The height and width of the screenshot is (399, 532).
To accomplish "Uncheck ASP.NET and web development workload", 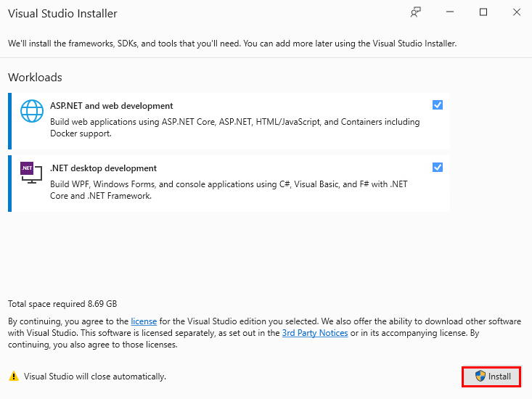I will click(x=438, y=105).
